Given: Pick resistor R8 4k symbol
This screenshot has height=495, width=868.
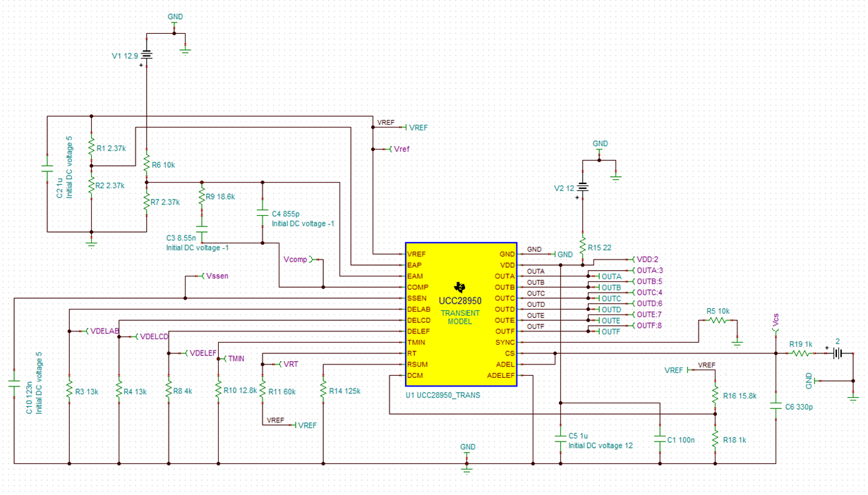Looking at the screenshot, I should pos(168,391).
